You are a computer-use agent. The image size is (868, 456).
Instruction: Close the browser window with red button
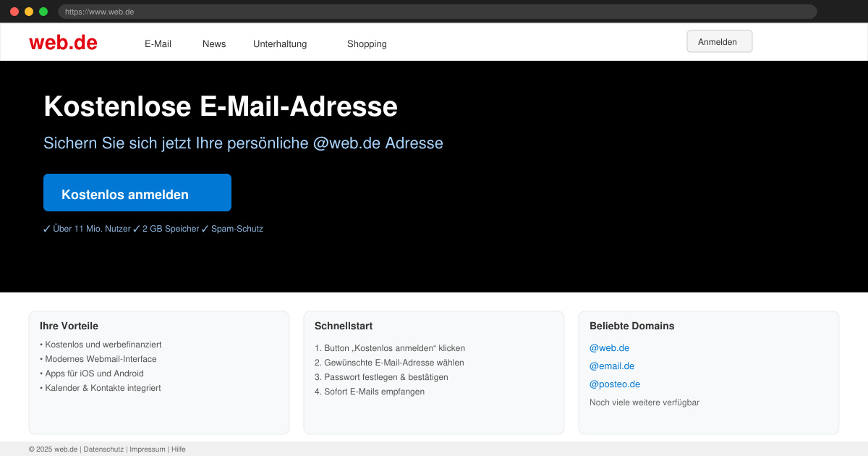(14, 12)
